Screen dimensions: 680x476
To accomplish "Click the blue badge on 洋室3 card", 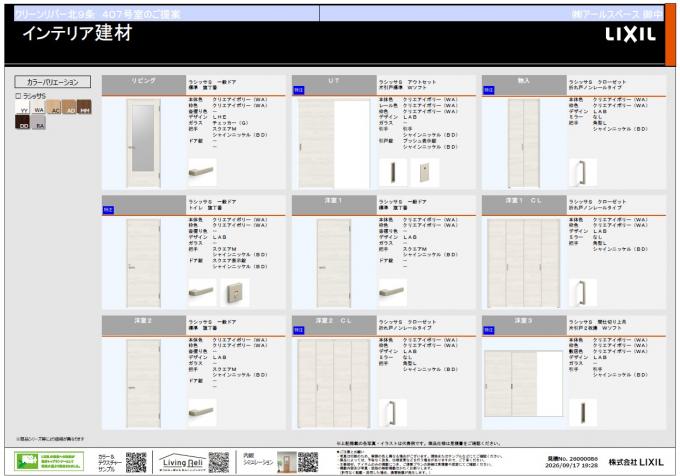I will [x=488, y=330].
